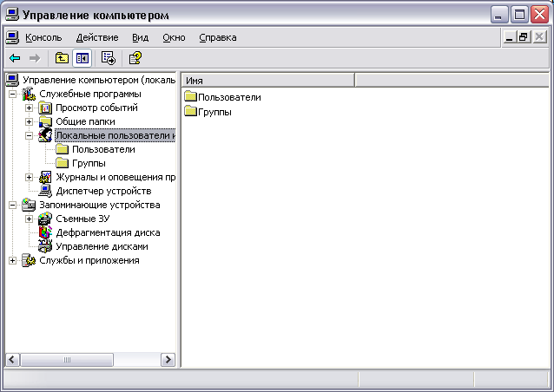The width and height of the screenshot is (554, 392).
Task: Expand the Службы и приложения node
Action: (x=12, y=260)
